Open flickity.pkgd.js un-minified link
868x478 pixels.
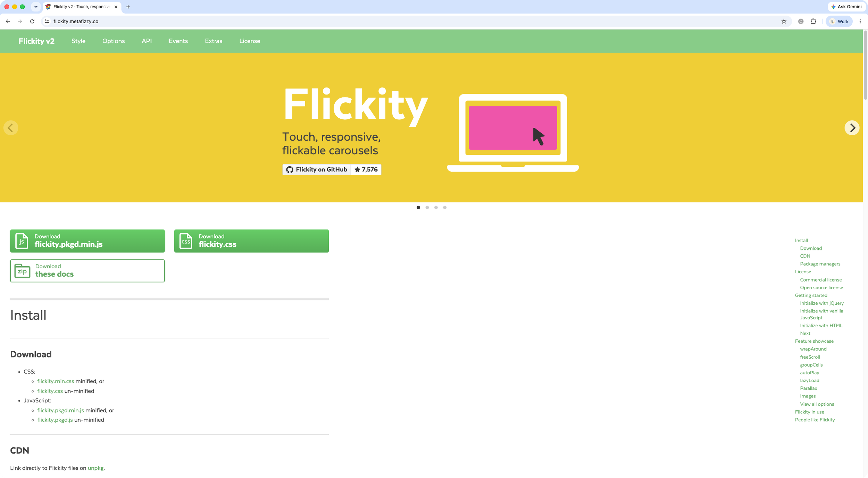pyautogui.click(x=55, y=420)
